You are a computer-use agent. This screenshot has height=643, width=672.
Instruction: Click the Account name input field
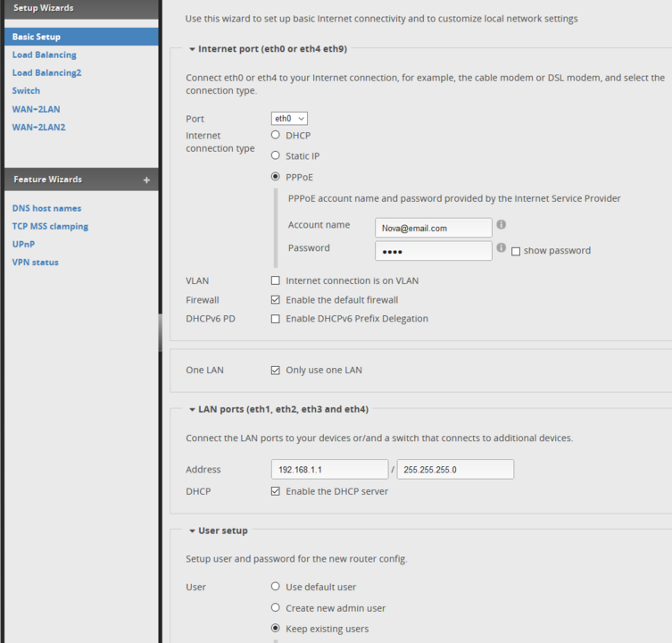tap(434, 228)
